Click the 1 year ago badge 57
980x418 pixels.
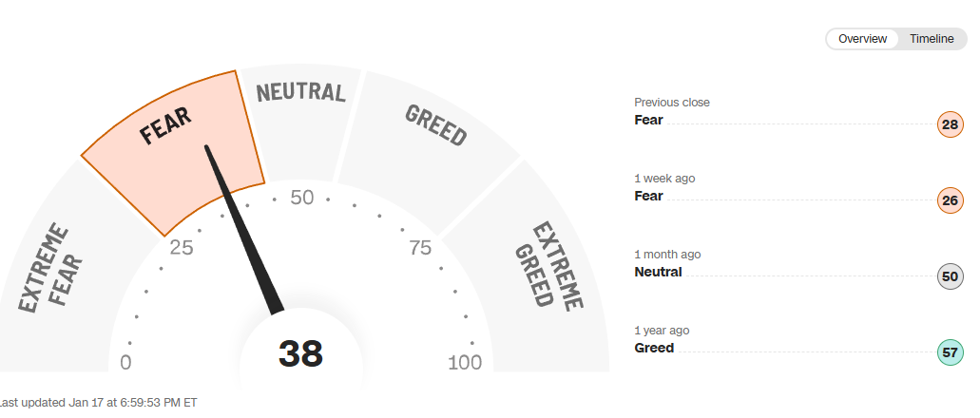950,352
